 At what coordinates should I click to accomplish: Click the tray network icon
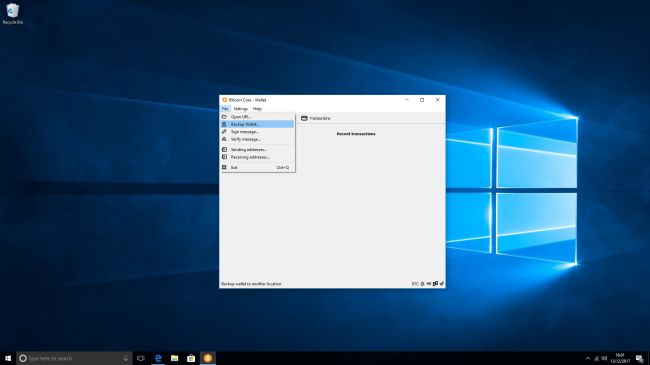[x=597, y=358]
